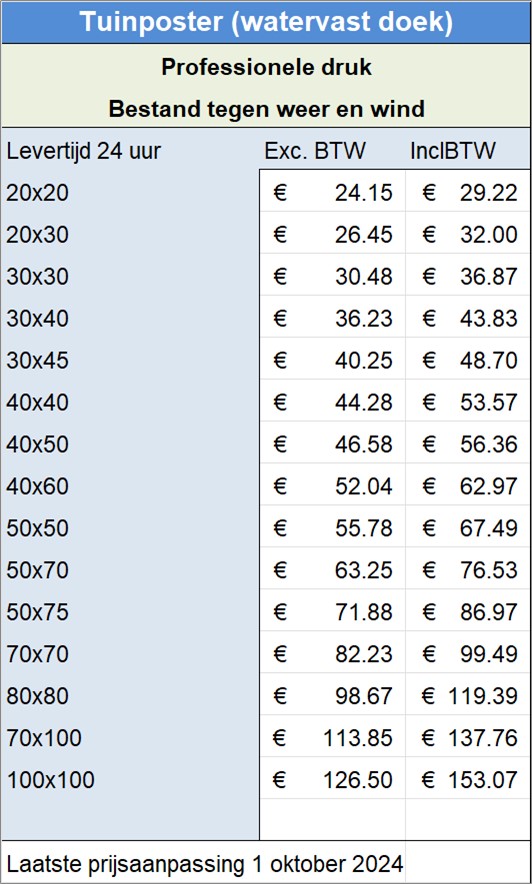Image resolution: width=532 pixels, height=884 pixels.
Task: Click the Laatste prijsaanpassing 1 oktober 2024 note
Action: (x=205, y=863)
